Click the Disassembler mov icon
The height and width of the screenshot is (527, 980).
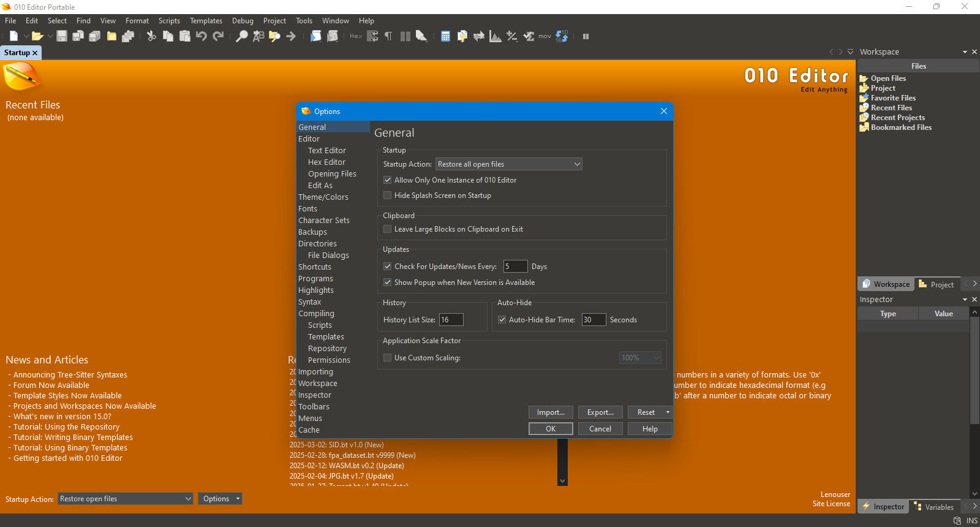pyautogui.click(x=545, y=36)
